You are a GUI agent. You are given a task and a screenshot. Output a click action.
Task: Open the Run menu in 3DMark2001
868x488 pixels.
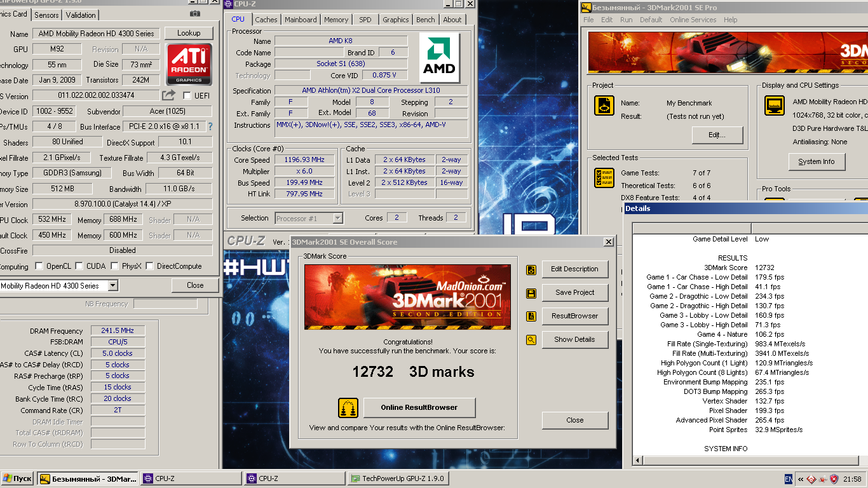[x=627, y=20]
